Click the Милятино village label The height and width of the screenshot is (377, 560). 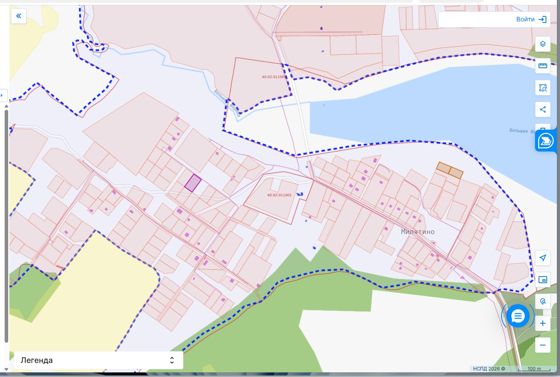pos(418,232)
